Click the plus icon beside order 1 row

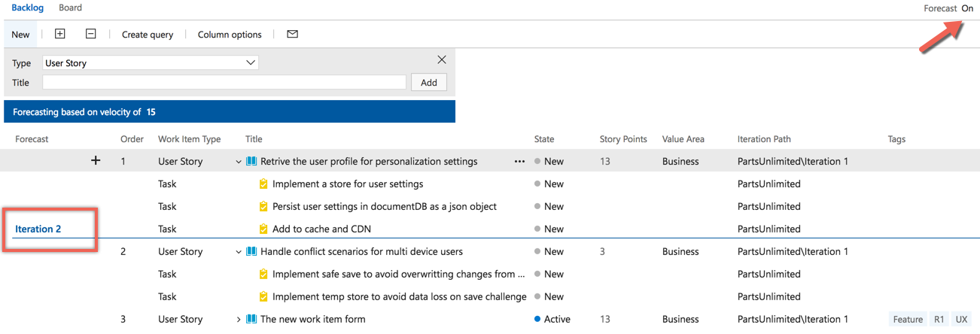[x=96, y=161]
